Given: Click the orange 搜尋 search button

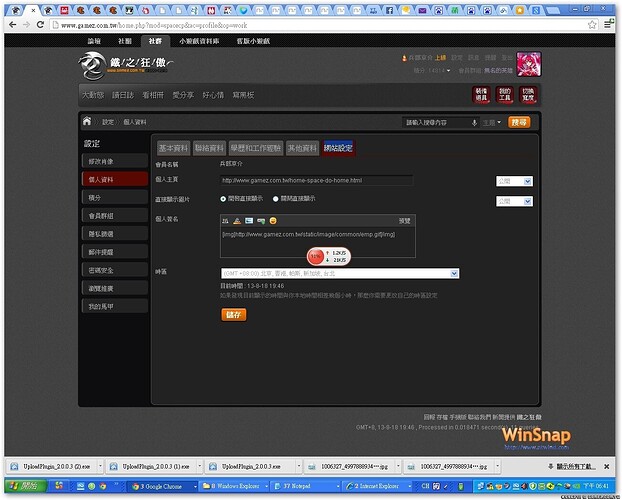Looking at the screenshot, I should [x=519, y=123].
